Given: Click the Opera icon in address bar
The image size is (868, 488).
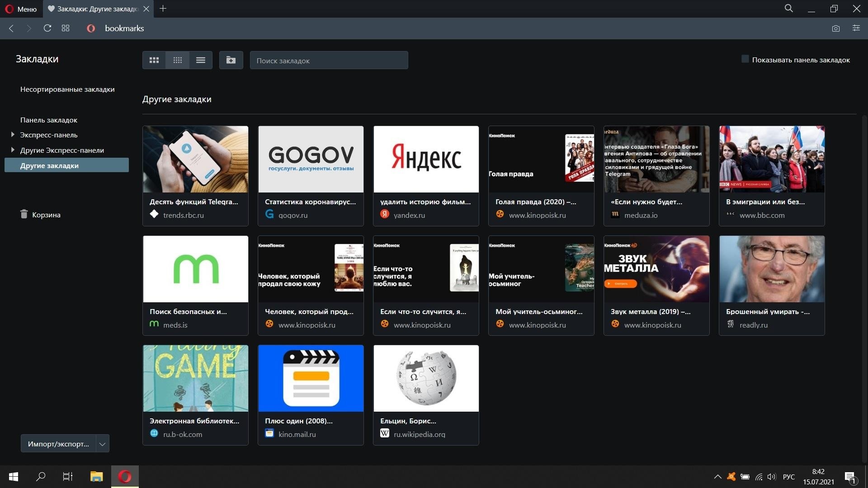Looking at the screenshot, I should (x=91, y=28).
